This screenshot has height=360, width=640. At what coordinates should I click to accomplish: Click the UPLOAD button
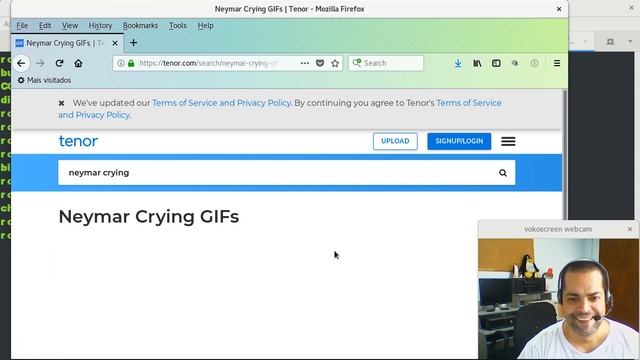pos(395,141)
